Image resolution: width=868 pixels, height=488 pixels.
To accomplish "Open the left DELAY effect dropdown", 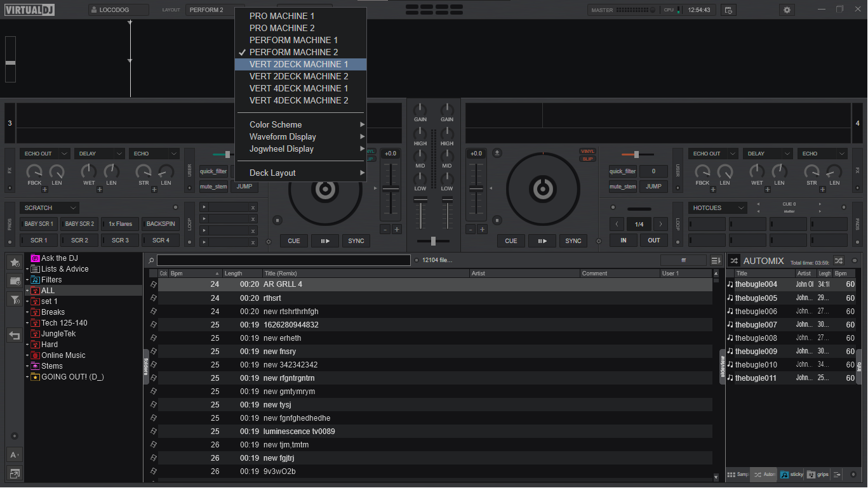I will point(100,154).
